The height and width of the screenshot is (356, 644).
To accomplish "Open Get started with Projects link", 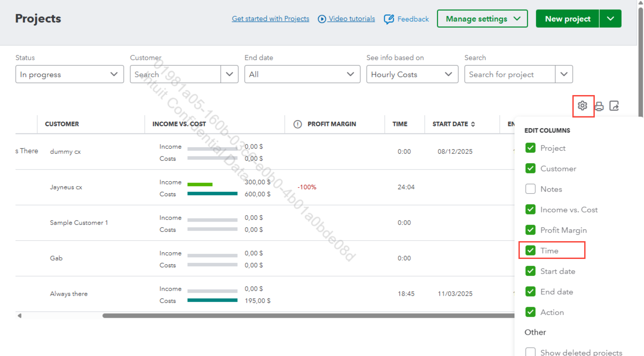I will (x=270, y=19).
